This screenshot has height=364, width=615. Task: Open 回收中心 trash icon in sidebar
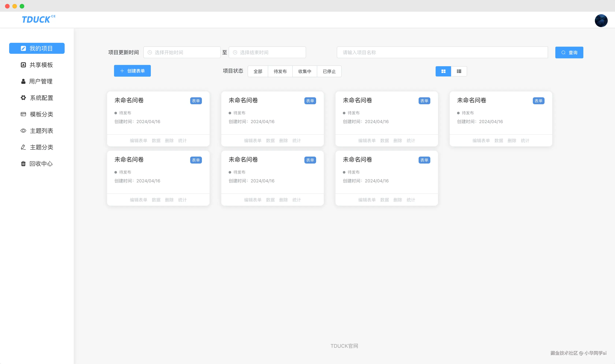pyautogui.click(x=23, y=164)
